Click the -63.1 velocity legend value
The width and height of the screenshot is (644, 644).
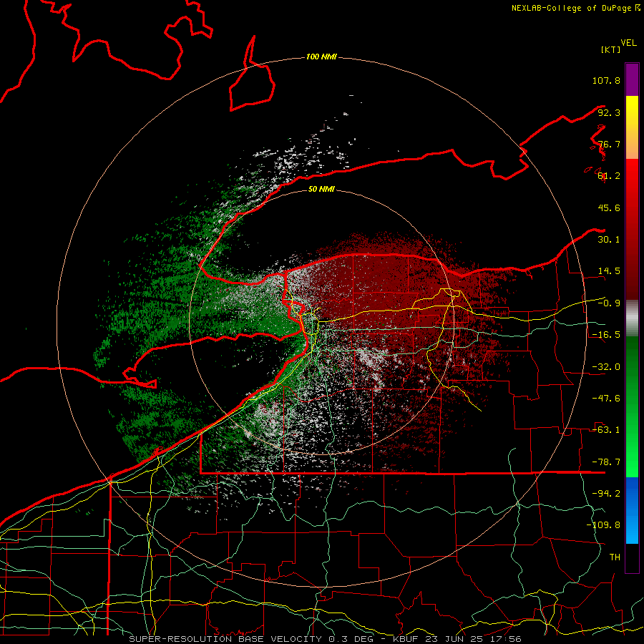[606, 430]
